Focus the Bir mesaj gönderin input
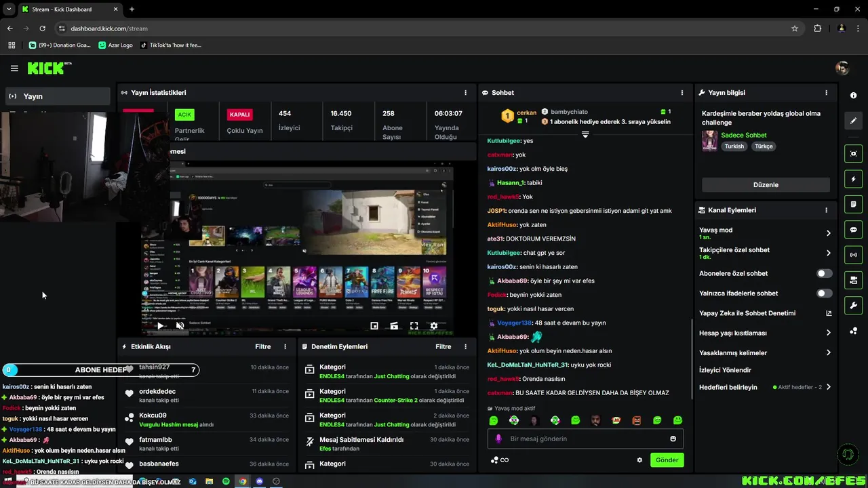Image resolution: width=868 pixels, height=488 pixels. tap(585, 439)
